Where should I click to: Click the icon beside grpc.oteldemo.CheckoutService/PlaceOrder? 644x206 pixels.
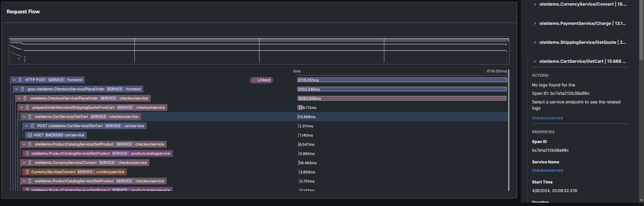click(23, 89)
